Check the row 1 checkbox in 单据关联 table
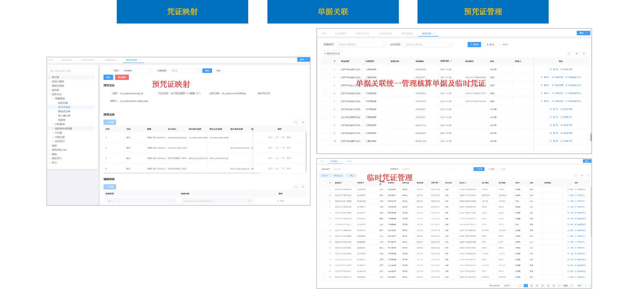The image size is (644, 289). click(326, 70)
